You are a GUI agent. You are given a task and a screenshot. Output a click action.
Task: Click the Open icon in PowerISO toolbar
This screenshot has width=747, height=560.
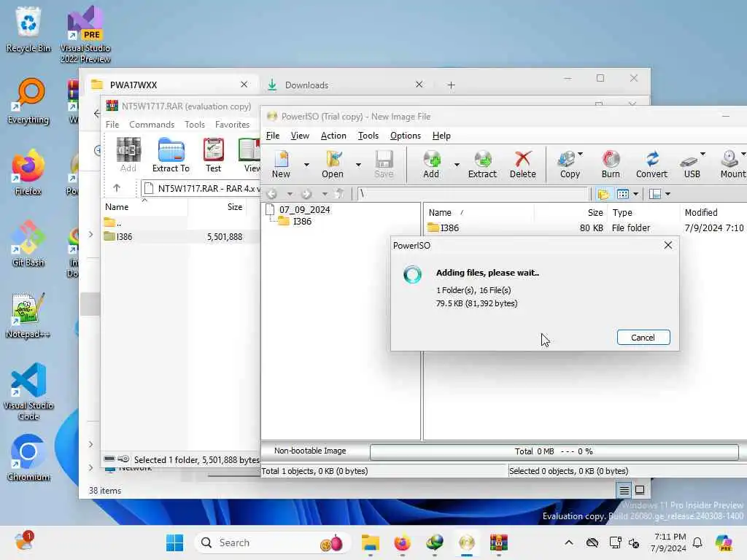click(x=333, y=164)
